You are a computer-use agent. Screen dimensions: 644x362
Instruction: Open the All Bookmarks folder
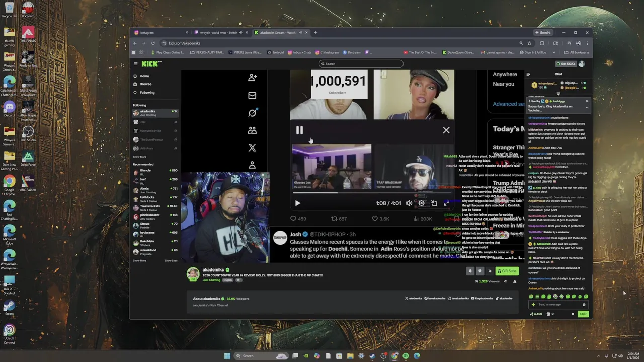(577, 52)
